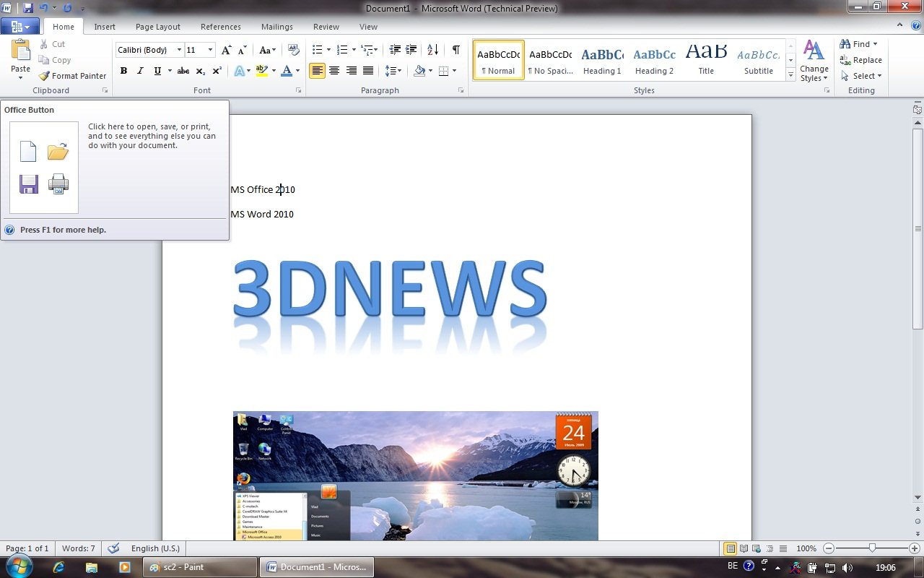The height and width of the screenshot is (578, 924).
Task: Open the View ribbon tab
Action: coord(368,27)
